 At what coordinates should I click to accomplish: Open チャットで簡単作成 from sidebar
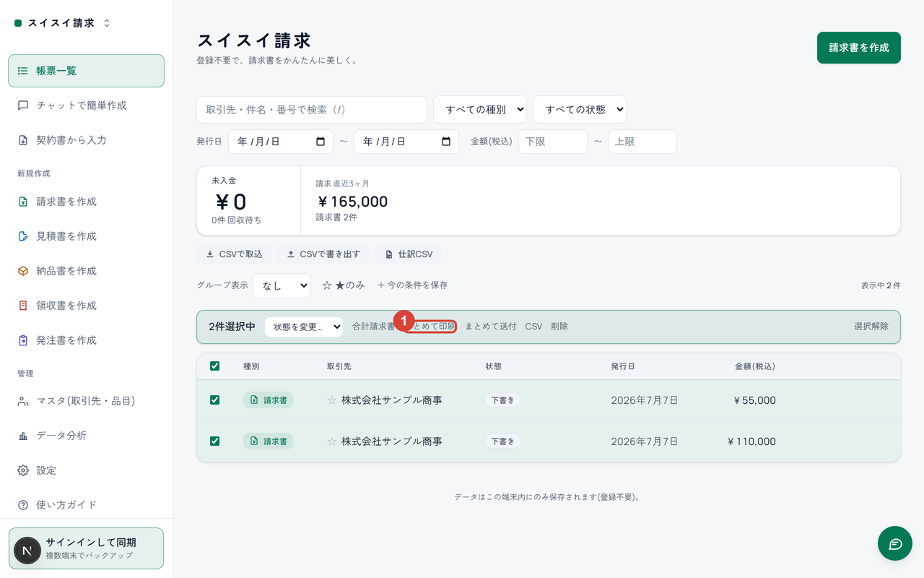point(86,105)
